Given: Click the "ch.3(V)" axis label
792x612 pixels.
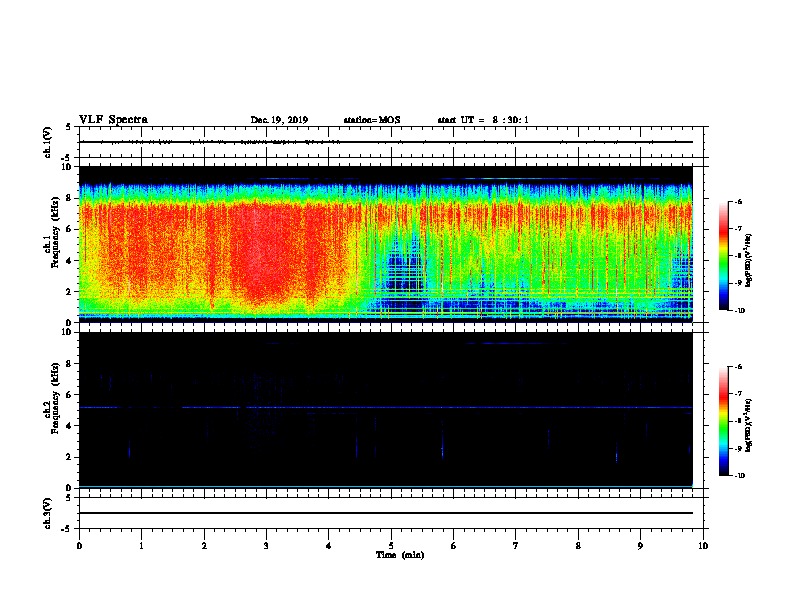Looking at the screenshot, I should point(48,513).
